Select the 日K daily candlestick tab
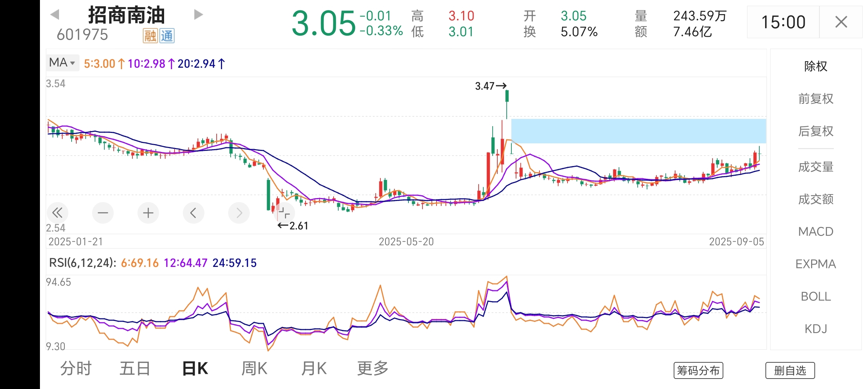This screenshot has width=868, height=389. point(195,368)
